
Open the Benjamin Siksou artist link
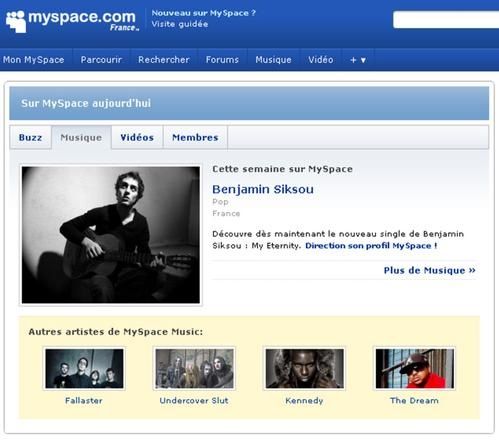(x=263, y=189)
